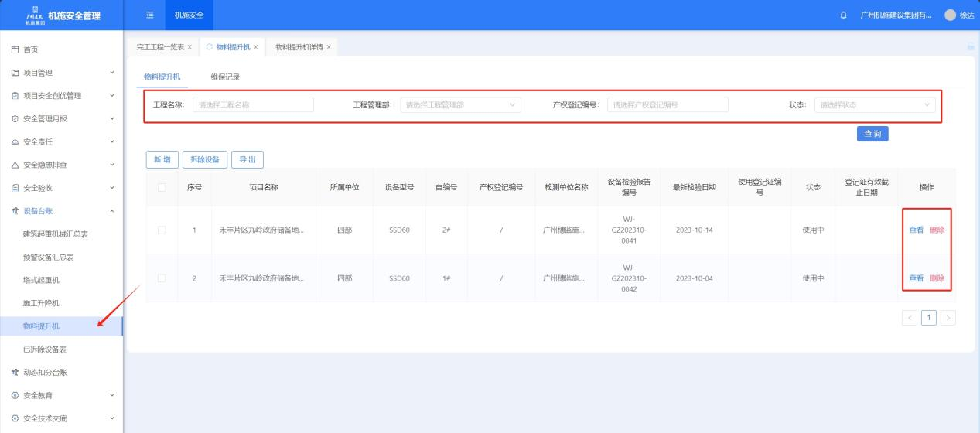Click the 工程名称 input field
The width and height of the screenshot is (980, 433).
coord(253,105)
